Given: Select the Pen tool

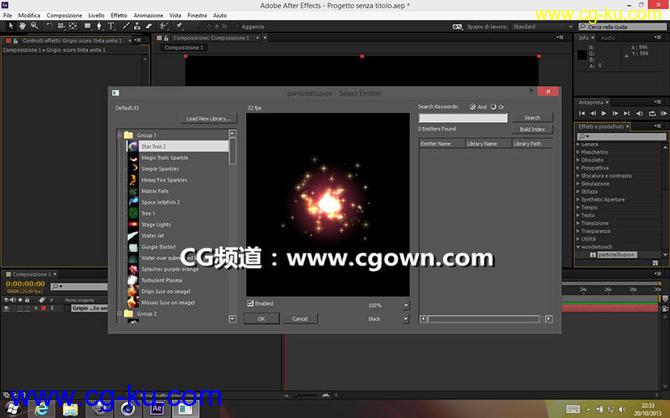Looking at the screenshot, I should pyautogui.click(x=99, y=26).
